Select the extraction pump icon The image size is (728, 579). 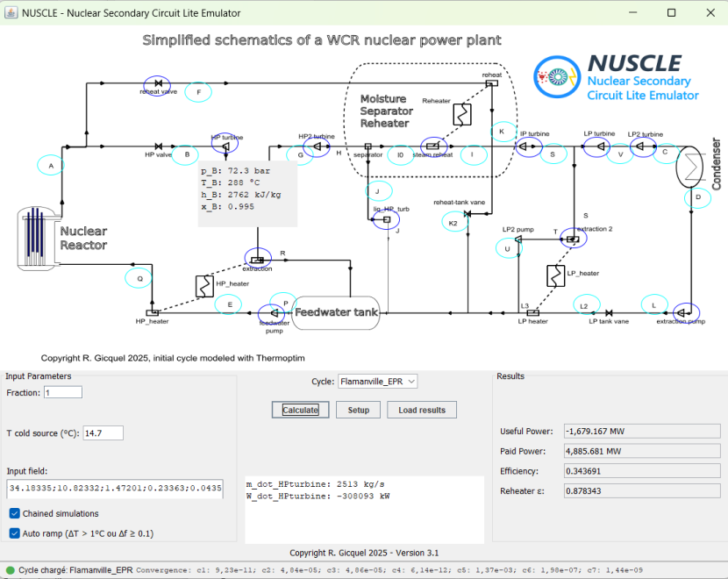click(x=686, y=312)
